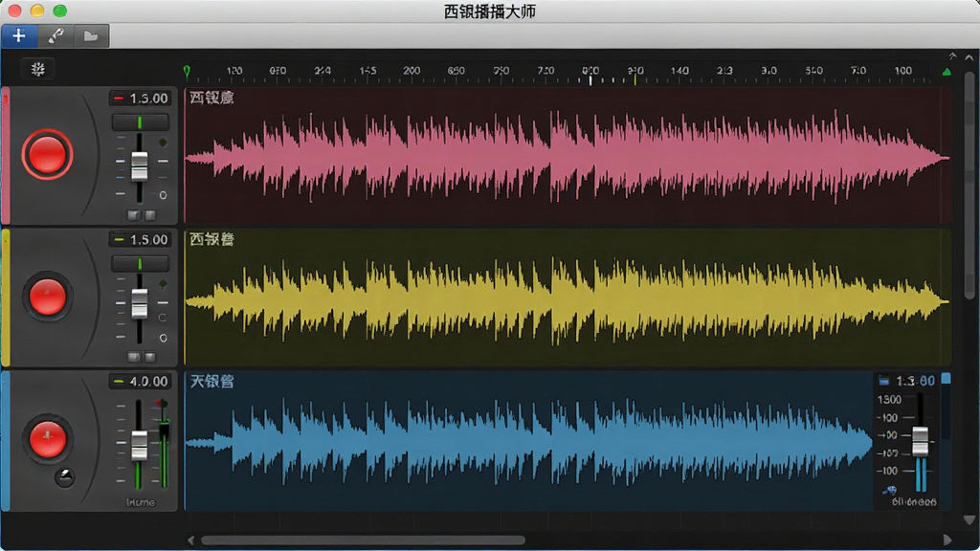The height and width of the screenshot is (551, 980).
Task: Click the pink track's 1.5.00 level readout
Action: click(140, 99)
